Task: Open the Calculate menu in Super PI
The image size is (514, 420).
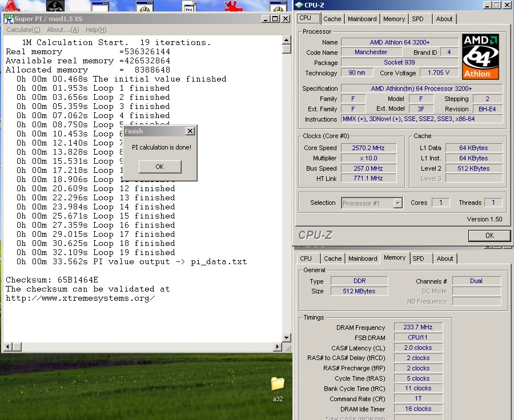Action: tap(23, 30)
